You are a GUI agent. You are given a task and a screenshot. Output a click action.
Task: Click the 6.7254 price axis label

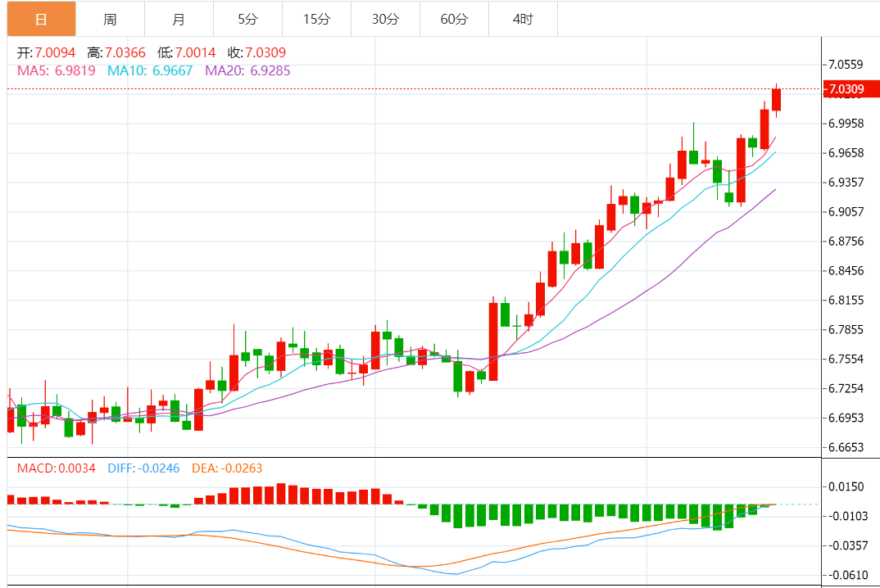(846, 388)
